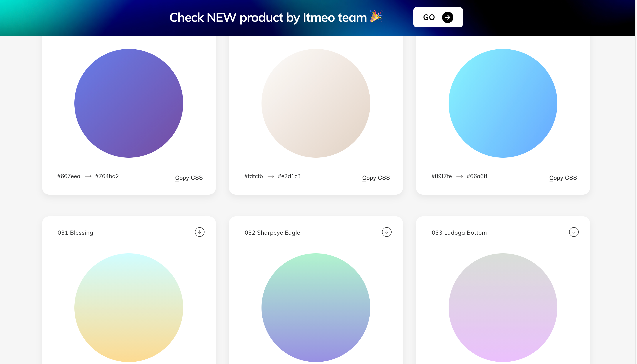Click the 032 Sharpeye Eagle title

pyautogui.click(x=272, y=233)
